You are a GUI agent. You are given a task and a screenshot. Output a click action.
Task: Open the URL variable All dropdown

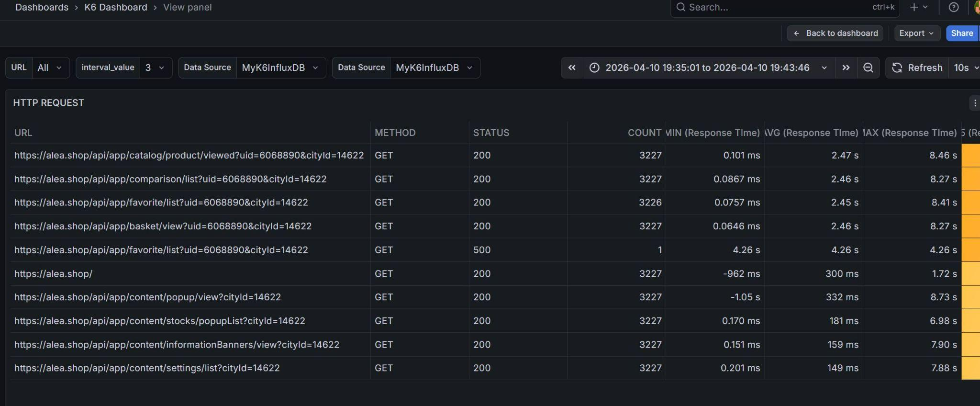coord(50,68)
